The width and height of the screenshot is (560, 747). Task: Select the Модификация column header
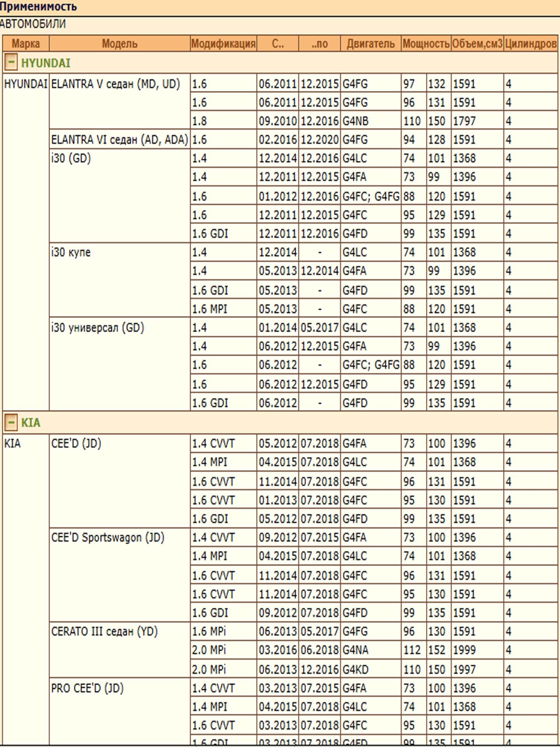[x=223, y=43]
